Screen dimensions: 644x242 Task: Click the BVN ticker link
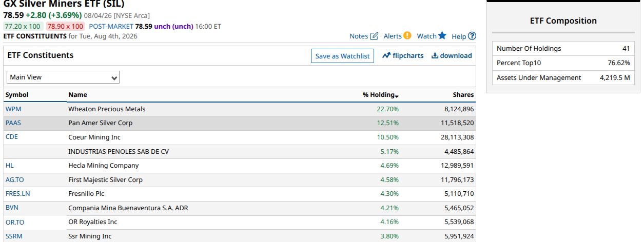(x=12, y=208)
